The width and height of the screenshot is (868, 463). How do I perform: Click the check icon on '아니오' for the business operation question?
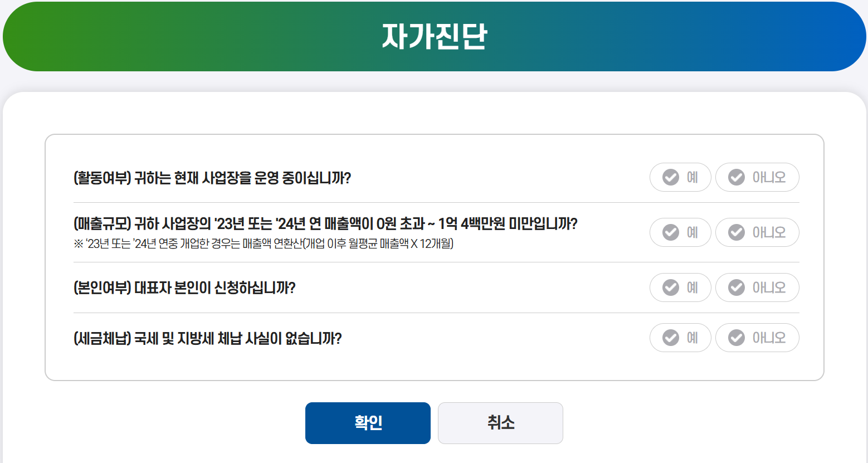point(737,177)
